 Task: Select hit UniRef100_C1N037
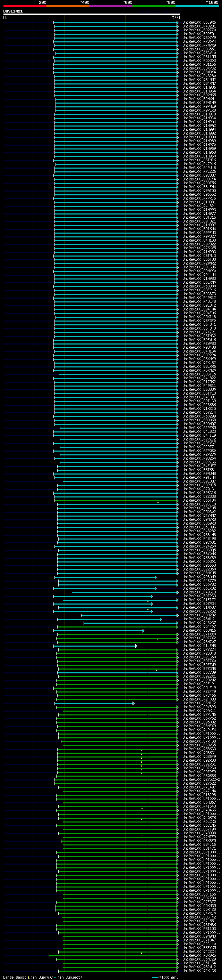click(x=199, y=608)
